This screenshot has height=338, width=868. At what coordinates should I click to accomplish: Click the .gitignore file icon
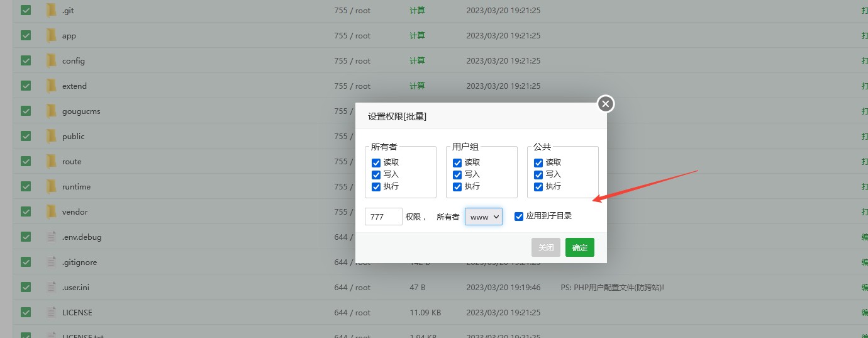click(52, 262)
